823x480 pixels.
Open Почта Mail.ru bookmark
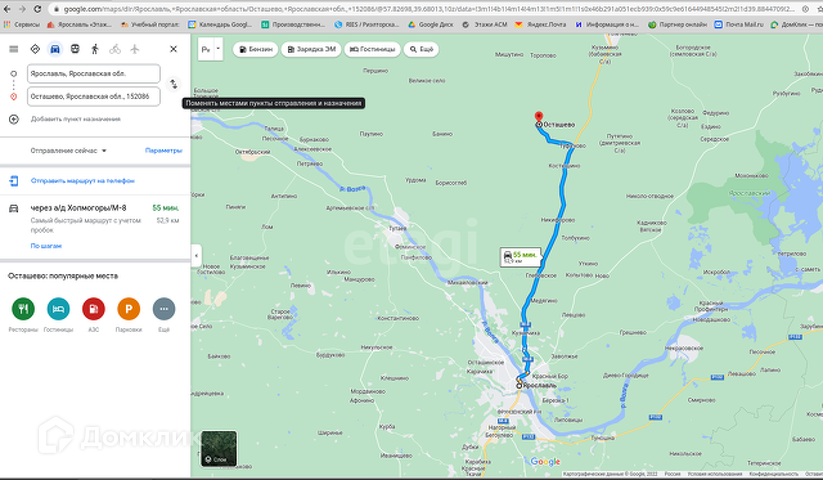click(739, 25)
